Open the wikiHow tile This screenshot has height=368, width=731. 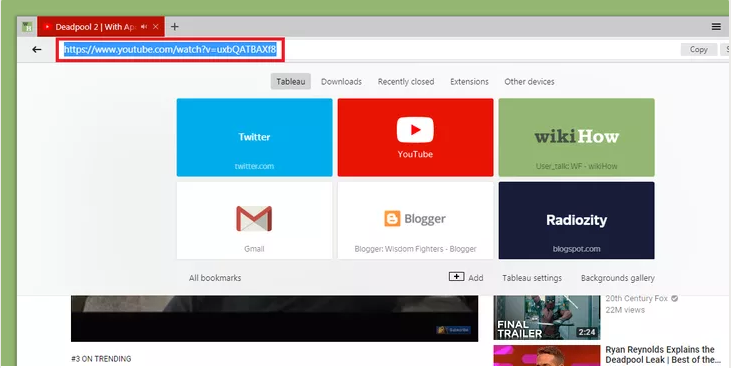pyautogui.click(x=576, y=137)
